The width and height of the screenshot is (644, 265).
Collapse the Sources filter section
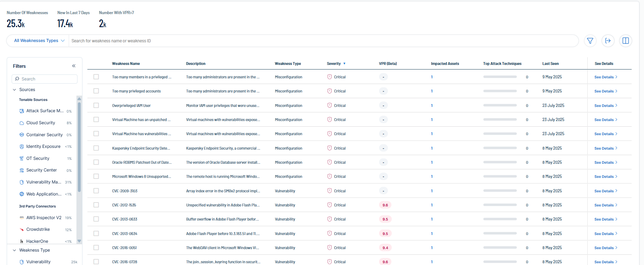click(x=14, y=90)
